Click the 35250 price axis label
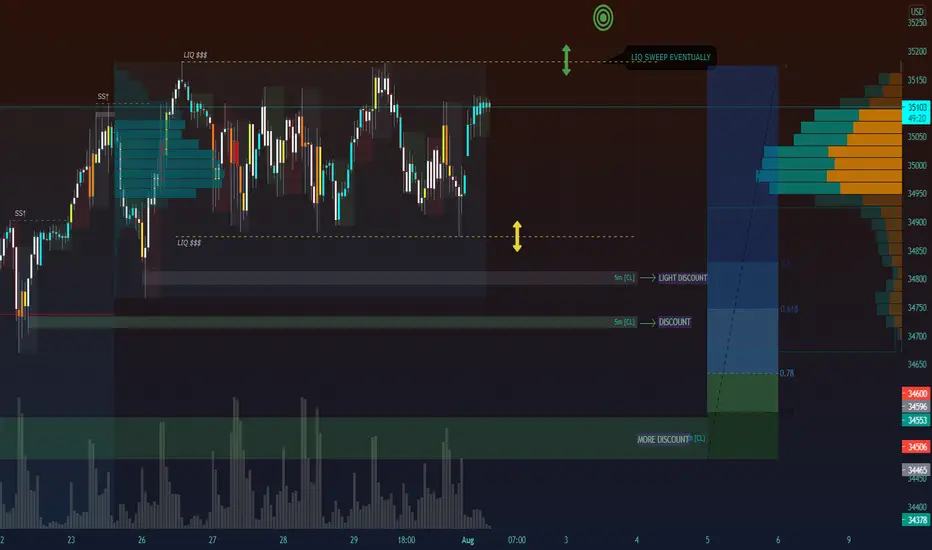This screenshot has width=932, height=550. click(917, 23)
